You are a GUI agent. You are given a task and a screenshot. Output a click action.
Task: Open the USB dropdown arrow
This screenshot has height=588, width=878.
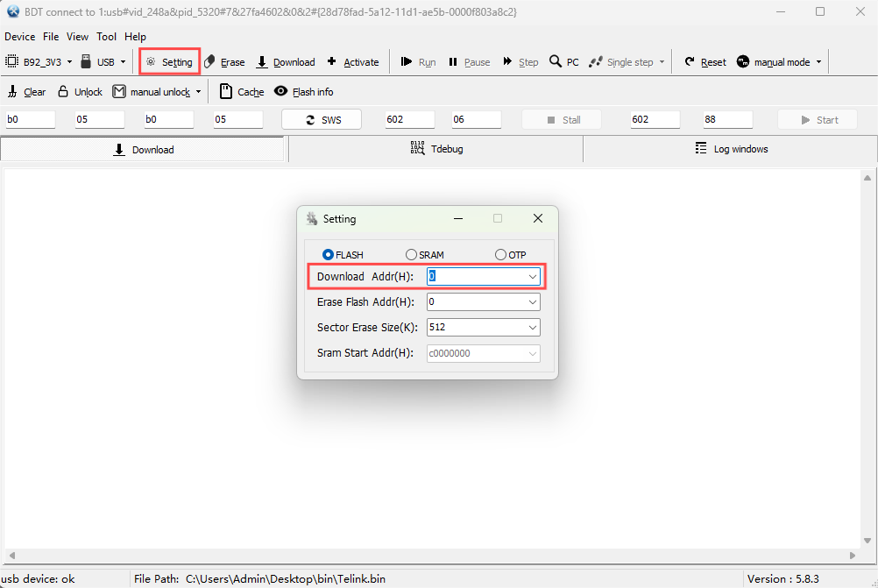click(124, 61)
